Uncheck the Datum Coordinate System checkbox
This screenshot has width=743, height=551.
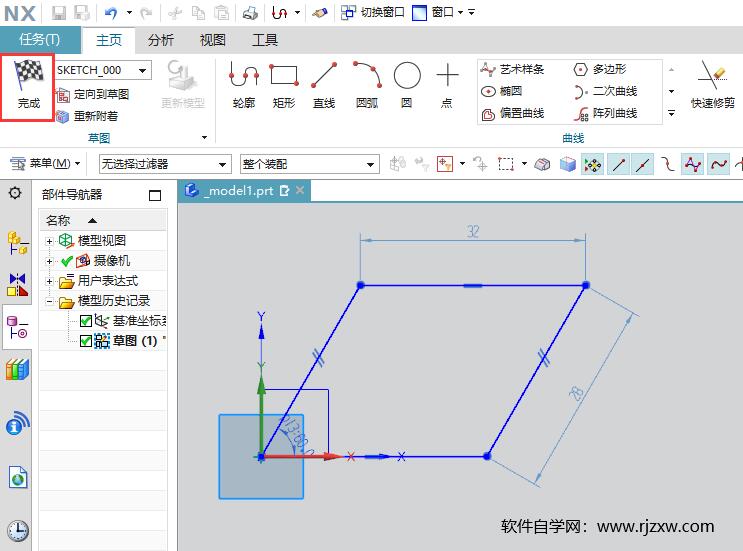[86, 321]
